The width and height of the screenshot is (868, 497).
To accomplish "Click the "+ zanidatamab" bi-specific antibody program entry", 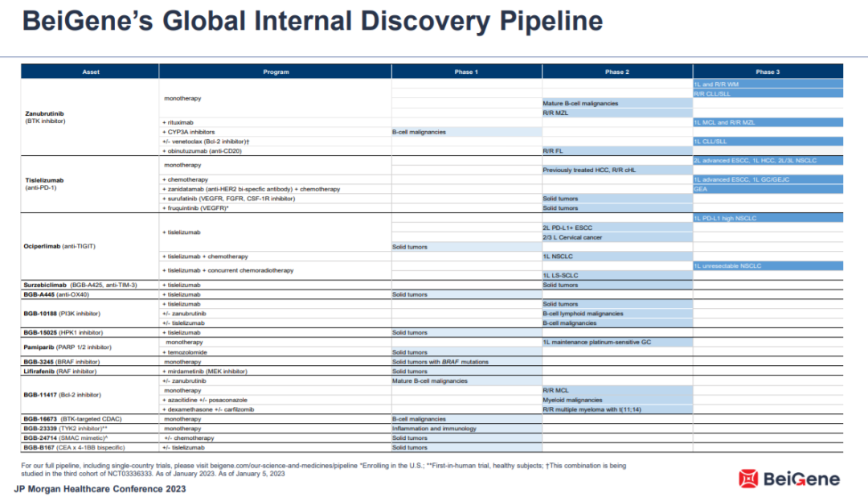I will (251, 189).
